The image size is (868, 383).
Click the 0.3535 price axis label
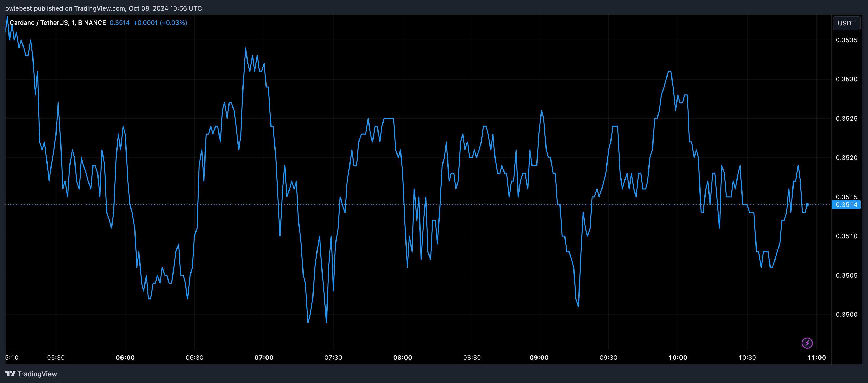[x=846, y=40]
